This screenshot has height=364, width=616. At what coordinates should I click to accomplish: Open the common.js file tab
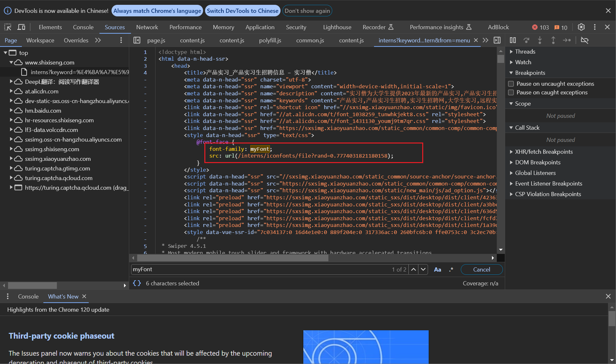(310, 40)
